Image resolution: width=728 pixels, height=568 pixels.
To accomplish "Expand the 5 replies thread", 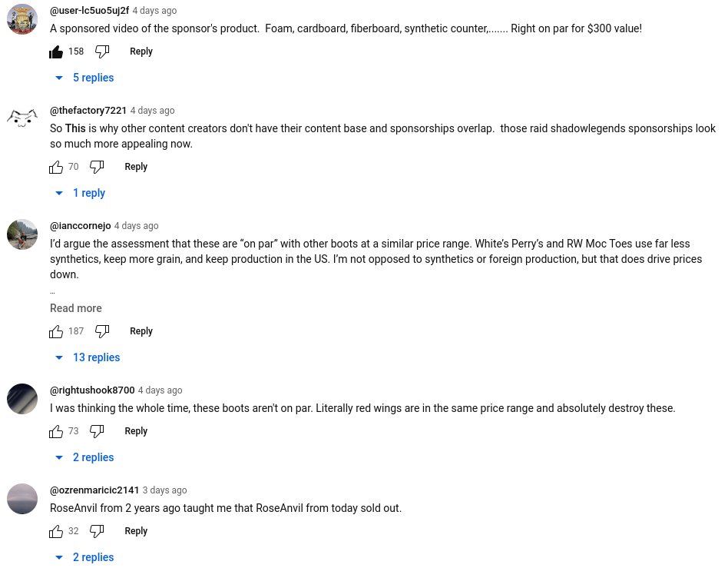I will (x=85, y=78).
